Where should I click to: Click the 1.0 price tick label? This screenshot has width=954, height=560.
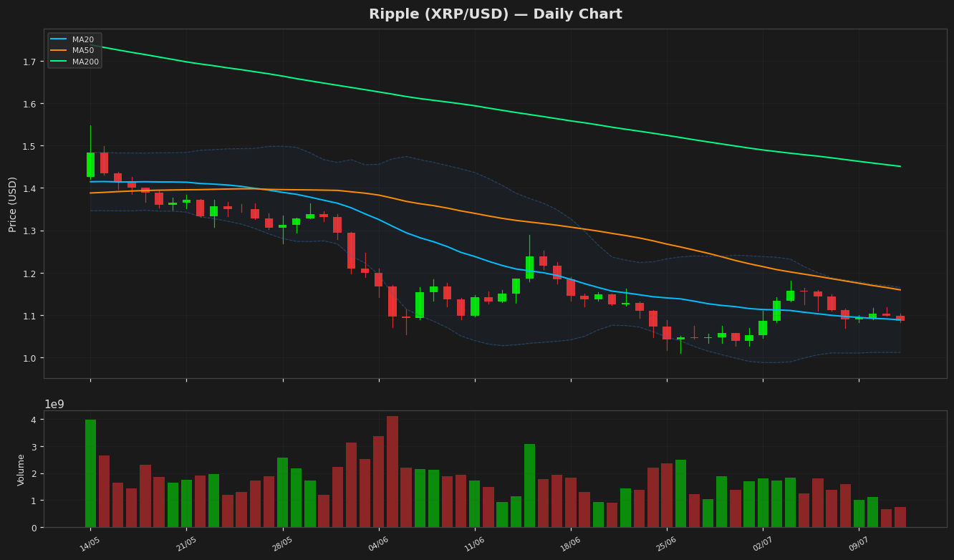pos(29,358)
